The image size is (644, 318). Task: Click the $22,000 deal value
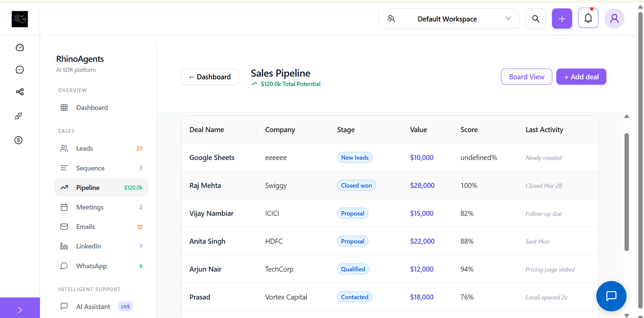coord(422,241)
